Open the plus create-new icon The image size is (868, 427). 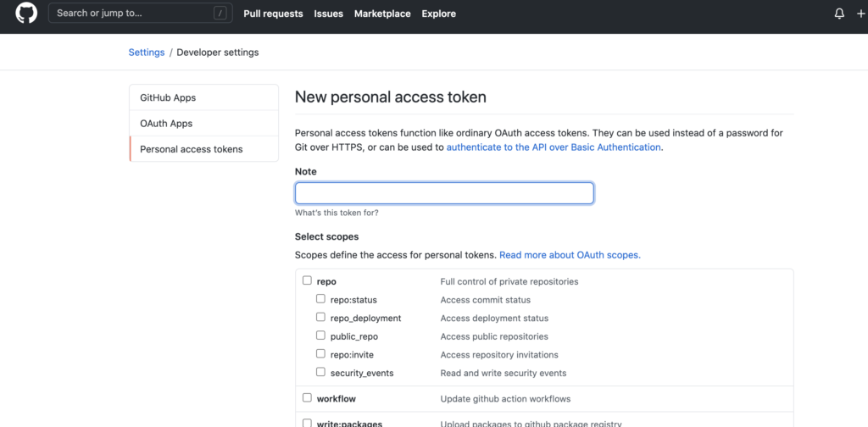click(860, 14)
